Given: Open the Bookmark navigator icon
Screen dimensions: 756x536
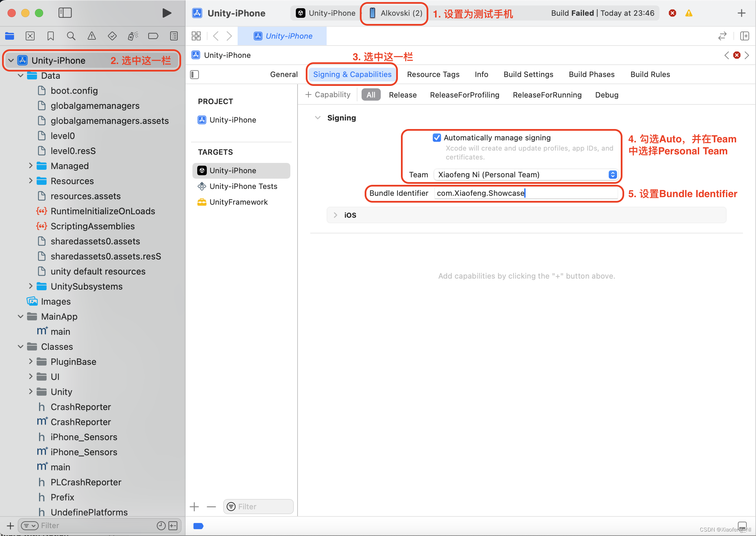Looking at the screenshot, I should tap(51, 36).
